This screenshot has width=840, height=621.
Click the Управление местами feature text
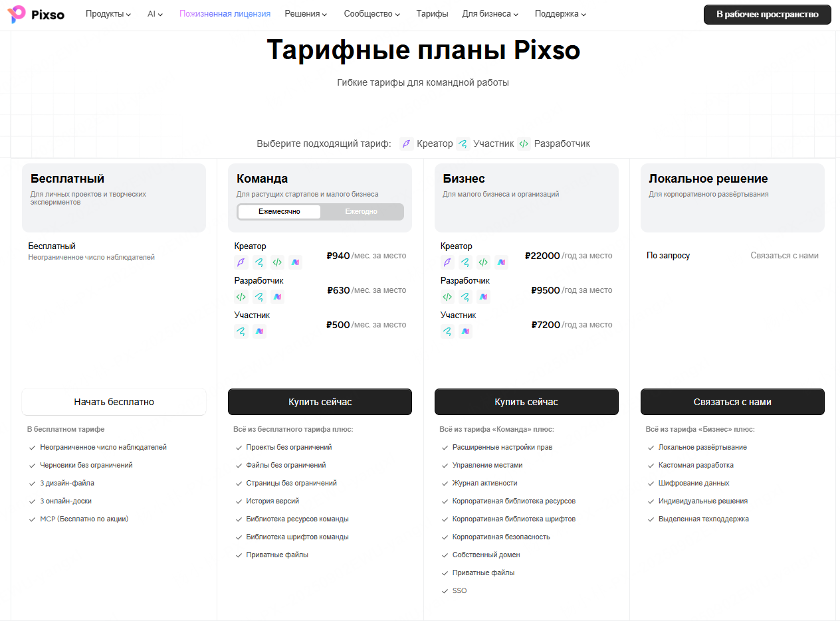point(488,465)
